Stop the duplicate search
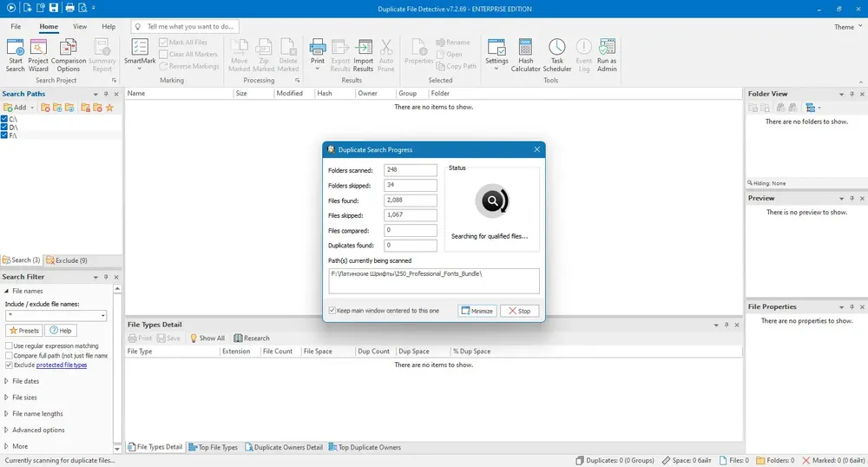 [519, 311]
